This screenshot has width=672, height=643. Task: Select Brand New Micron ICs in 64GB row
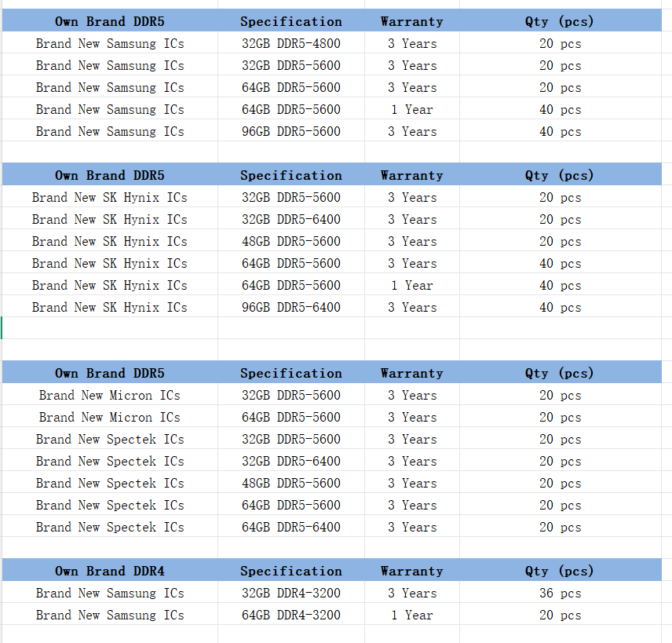110,417
